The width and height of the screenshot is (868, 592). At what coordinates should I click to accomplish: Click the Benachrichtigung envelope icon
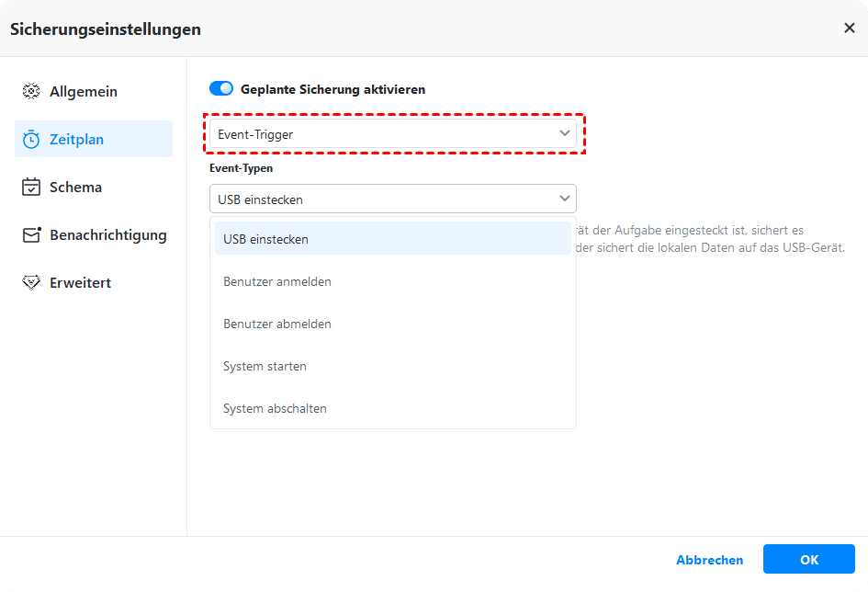[x=31, y=235]
